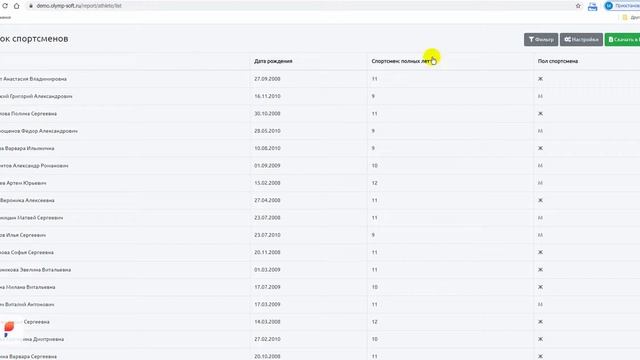Bookmark this page with the star icon

[x=578, y=6]
